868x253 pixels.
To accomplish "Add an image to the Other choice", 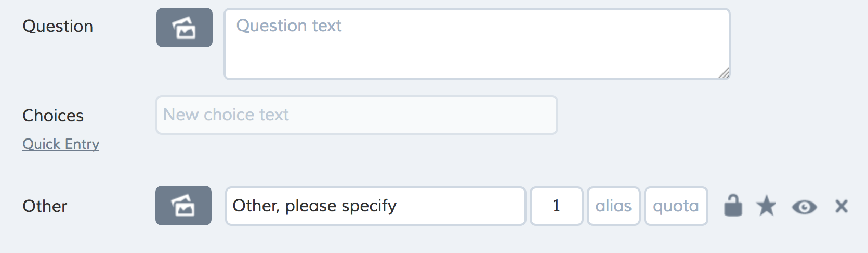I will [x=183, y=206].
